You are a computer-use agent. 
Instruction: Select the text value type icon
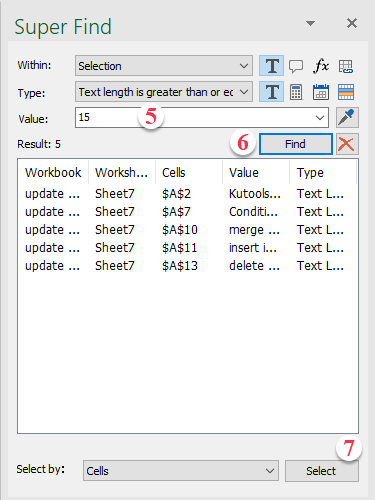click(x=272, y=92)
